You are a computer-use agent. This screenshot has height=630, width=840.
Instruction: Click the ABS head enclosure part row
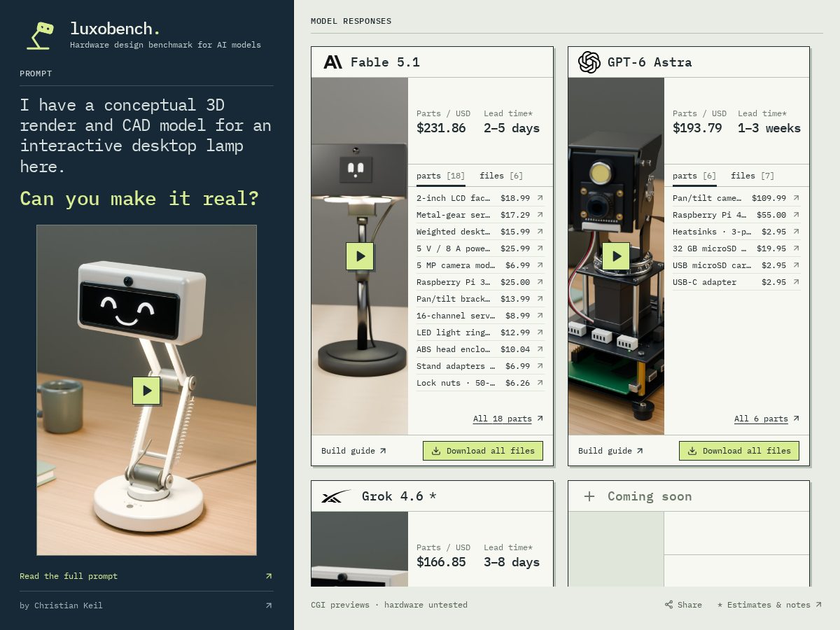click(x=480, y=349)
